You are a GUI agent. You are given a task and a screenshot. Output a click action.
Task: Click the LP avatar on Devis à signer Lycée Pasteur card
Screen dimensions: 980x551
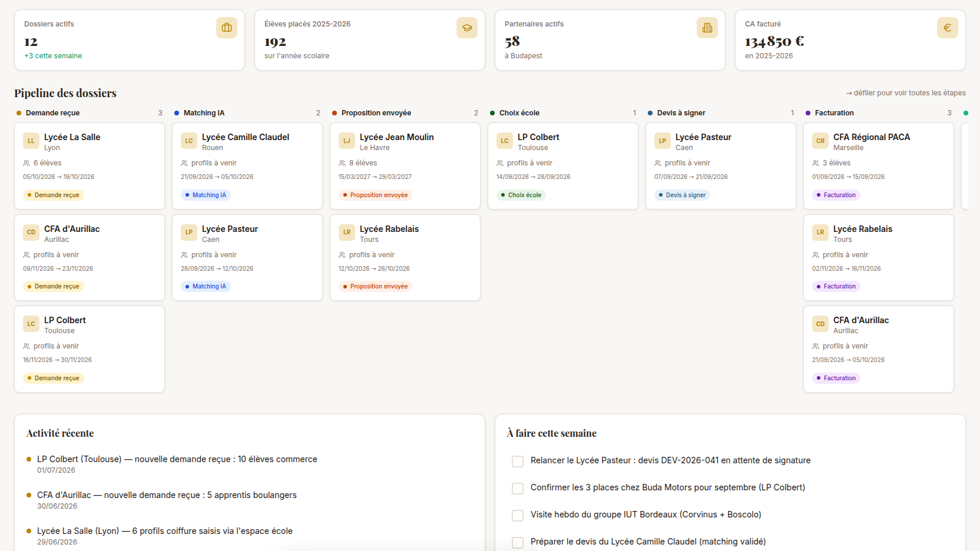[663, 141]
